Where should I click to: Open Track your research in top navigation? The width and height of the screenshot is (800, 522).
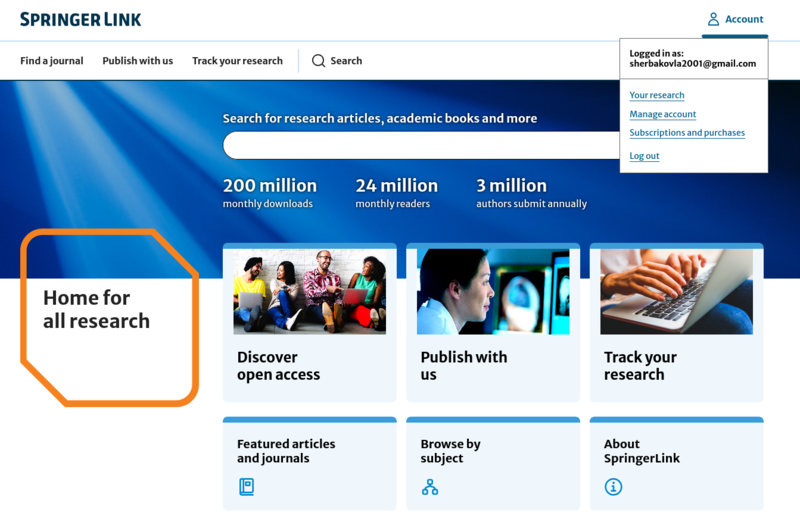pyautogui.click(x=237, y=61)
